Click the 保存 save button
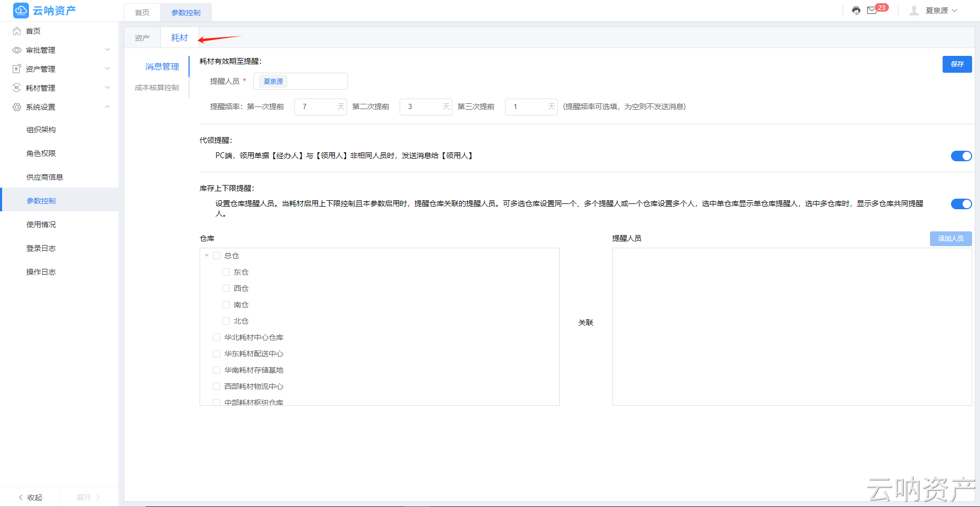Image resolution: width=980 pixels, height=507 pixels. point(957,64)
